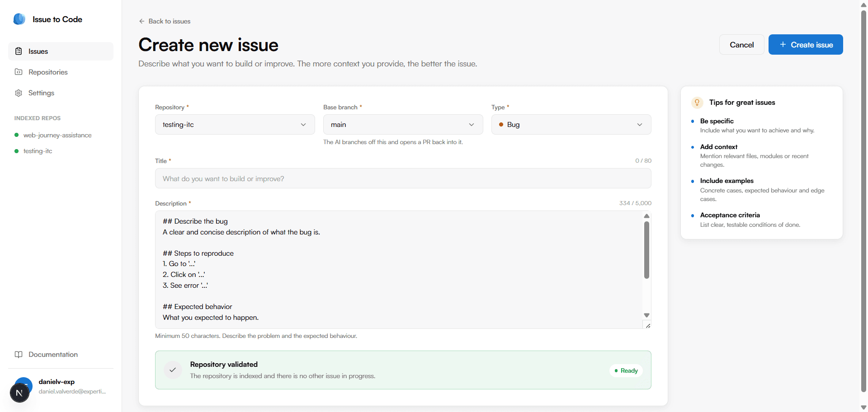Viewport: 868px width, 412px height.
Task: Click the "Repository validated" heading
Action: (x=224, y=364)
